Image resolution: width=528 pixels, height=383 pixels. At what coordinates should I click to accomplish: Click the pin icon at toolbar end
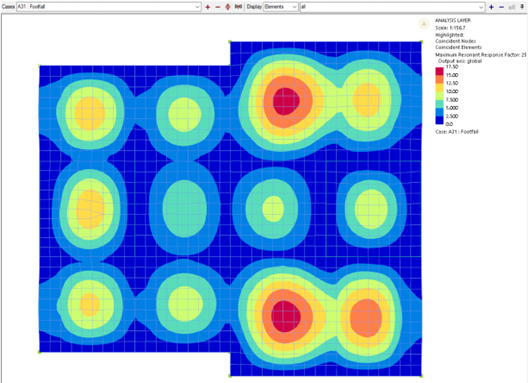(522, 7)
